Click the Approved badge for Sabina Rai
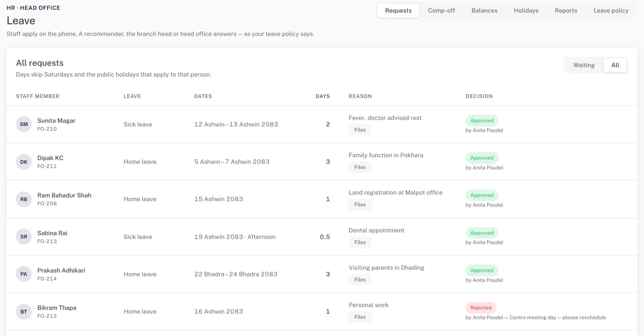644x336 pixels. coord(482,233)
